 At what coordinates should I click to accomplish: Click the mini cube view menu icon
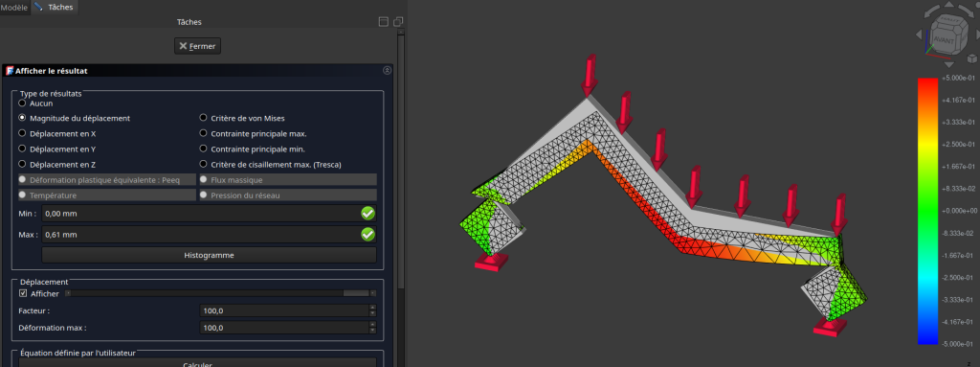971,57
